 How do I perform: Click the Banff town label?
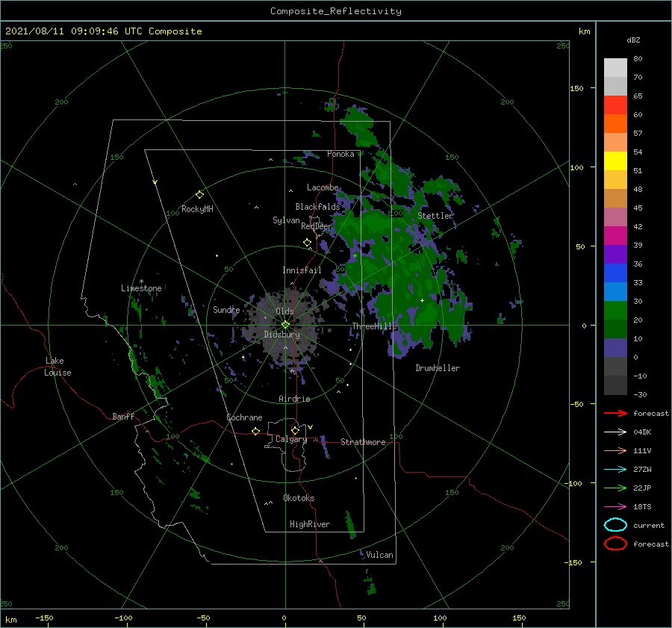[x=123, y=416]
